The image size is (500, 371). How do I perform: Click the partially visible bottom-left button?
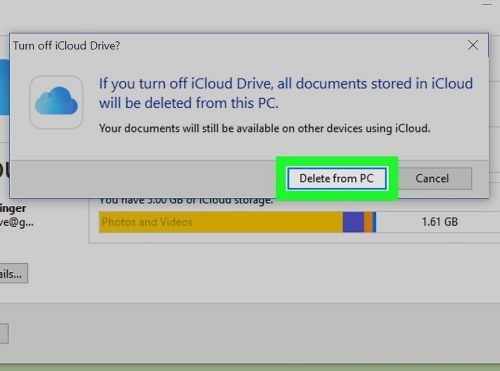[x=4, y=333]
